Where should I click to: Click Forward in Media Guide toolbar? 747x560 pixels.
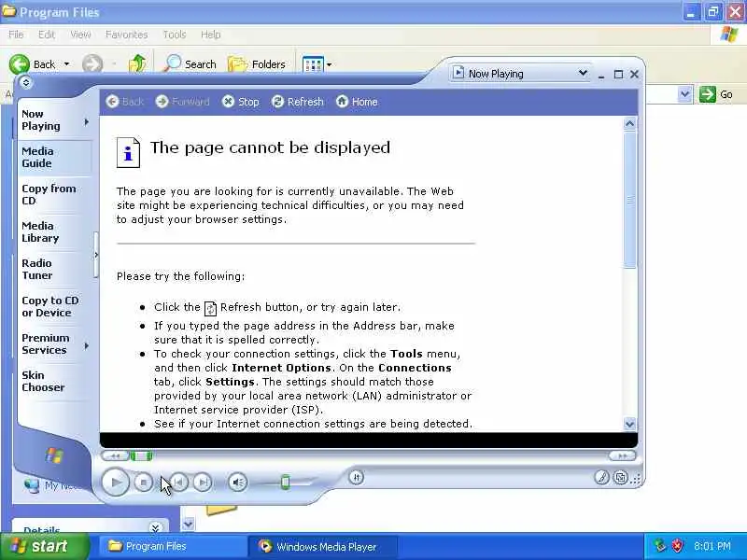[182, 102]
